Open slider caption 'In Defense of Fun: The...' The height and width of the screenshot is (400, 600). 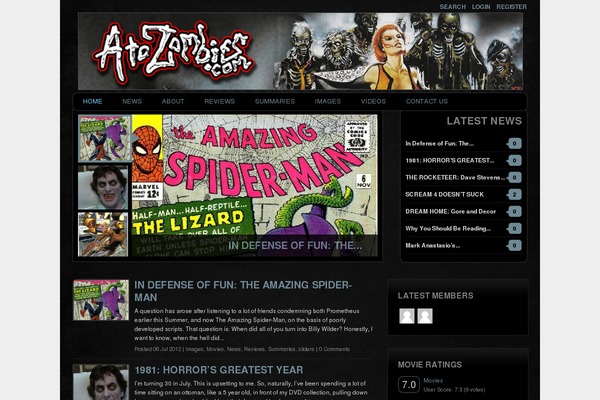295,245
